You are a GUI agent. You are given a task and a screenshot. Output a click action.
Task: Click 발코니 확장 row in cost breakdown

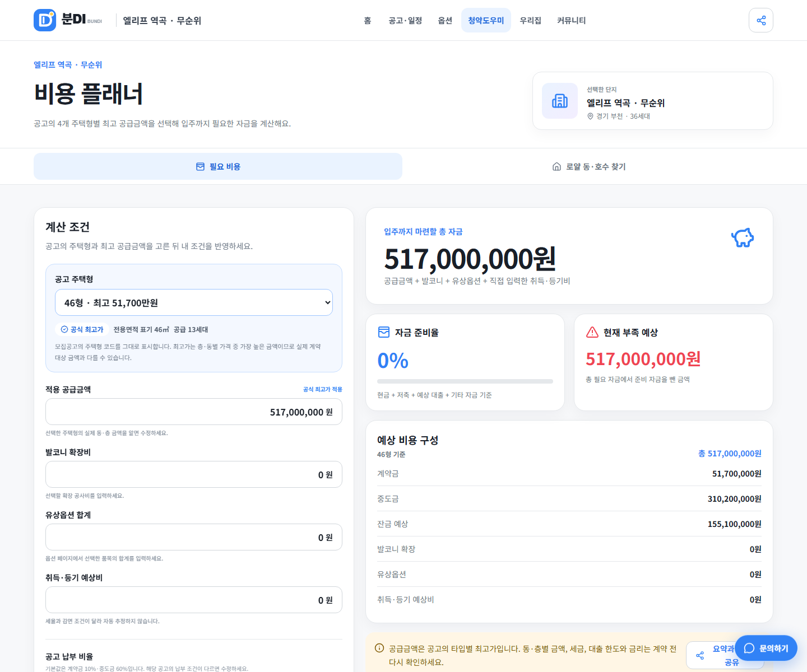569,549
